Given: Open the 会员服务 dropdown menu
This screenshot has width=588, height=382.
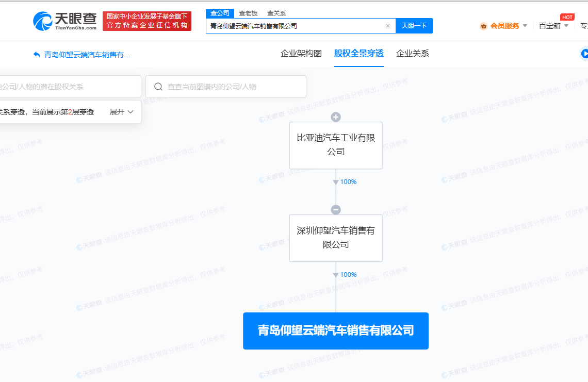Looking at the screenshot, I should 525,26.
